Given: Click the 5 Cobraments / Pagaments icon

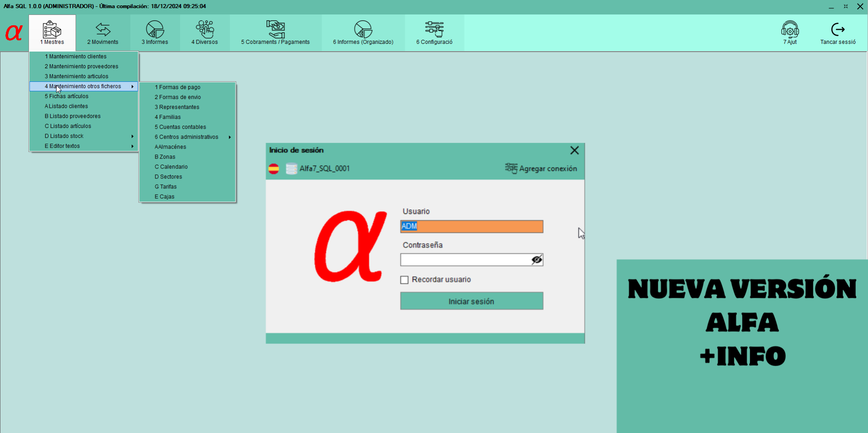Looking at the screenshot, I should [275, 33].
